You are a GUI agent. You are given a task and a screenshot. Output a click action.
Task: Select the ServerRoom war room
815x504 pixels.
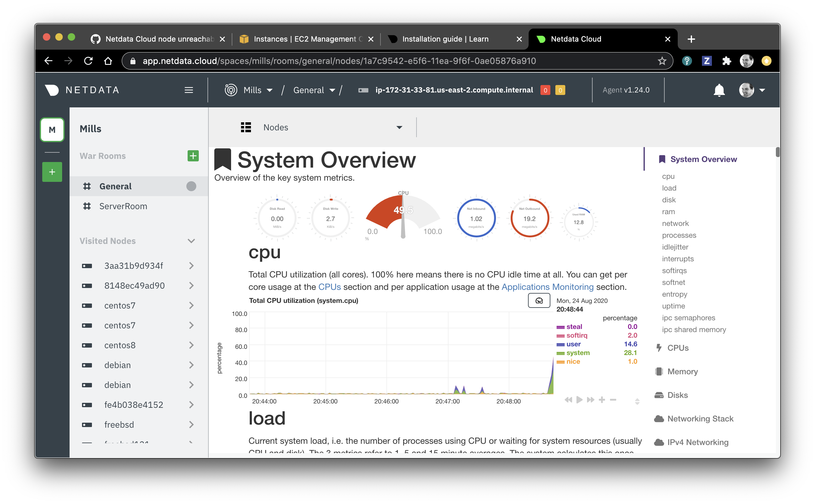click(x=123, y=206)
